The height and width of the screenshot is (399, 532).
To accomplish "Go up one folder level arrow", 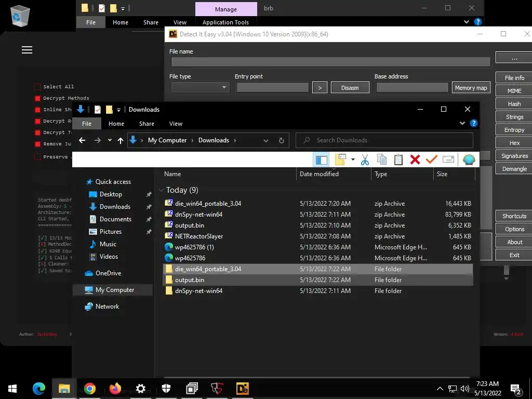I will (x=121, y=140).
